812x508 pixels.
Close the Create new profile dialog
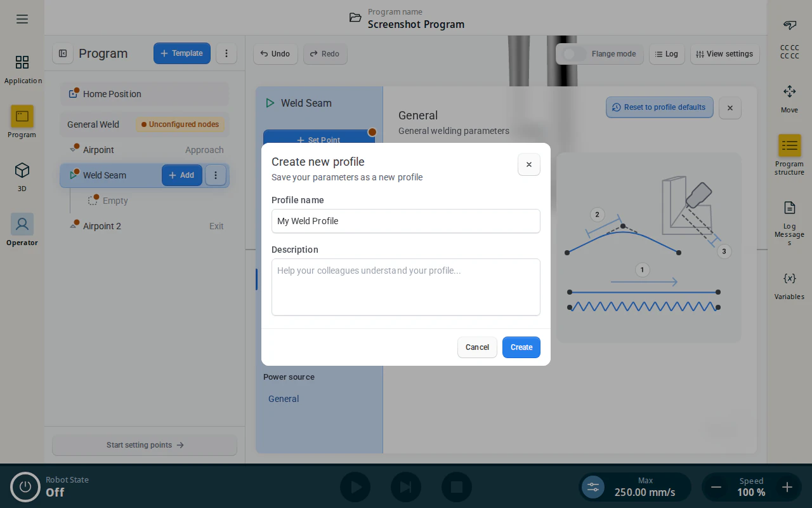pyautogui.click(x=529, y=164)
